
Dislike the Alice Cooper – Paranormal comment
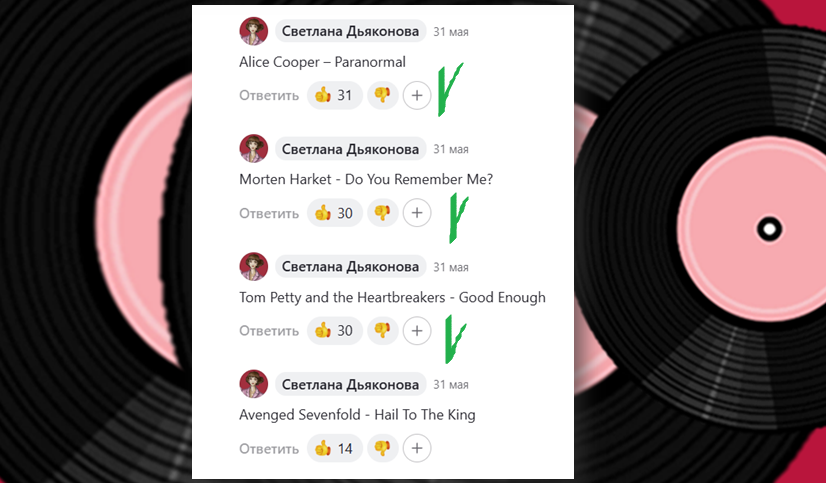(382, 95)
